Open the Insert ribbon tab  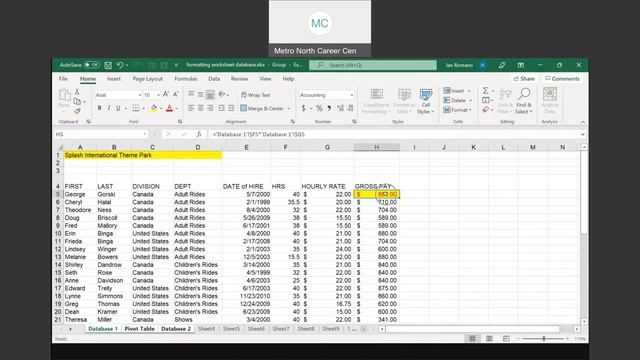[114, 79]
